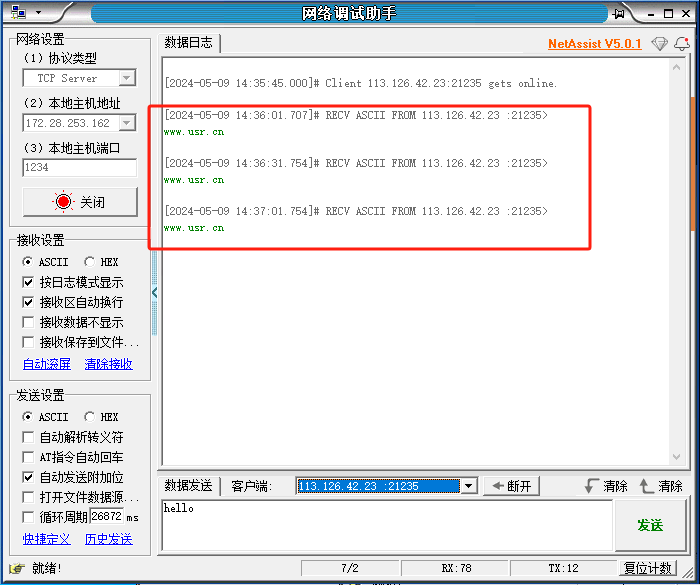Click the 历史发送 link

[x=108, y=539]
